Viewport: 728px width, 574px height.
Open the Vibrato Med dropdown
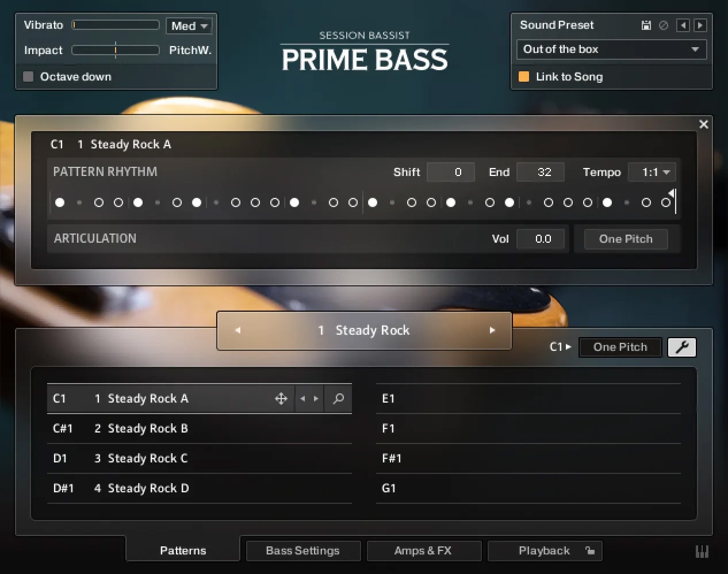pos(189,26)
